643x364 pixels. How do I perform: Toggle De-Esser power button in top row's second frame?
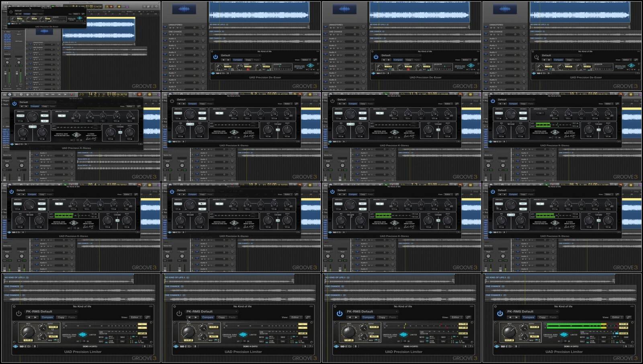(x=215, y=57)
